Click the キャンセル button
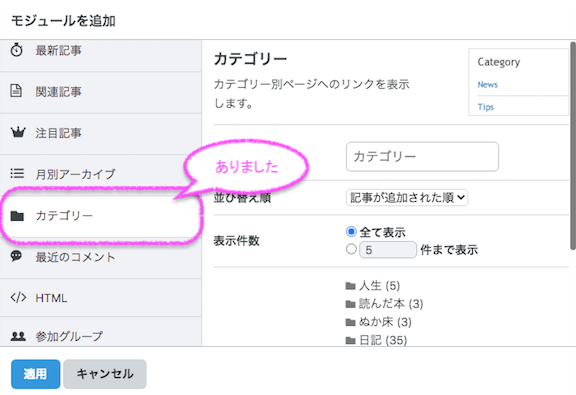 (105, 374)
